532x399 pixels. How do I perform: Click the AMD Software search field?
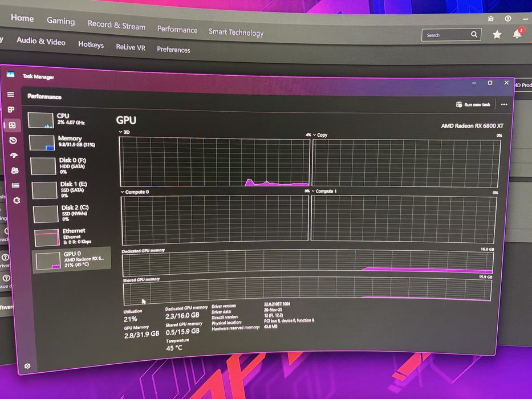coord(451,35)
